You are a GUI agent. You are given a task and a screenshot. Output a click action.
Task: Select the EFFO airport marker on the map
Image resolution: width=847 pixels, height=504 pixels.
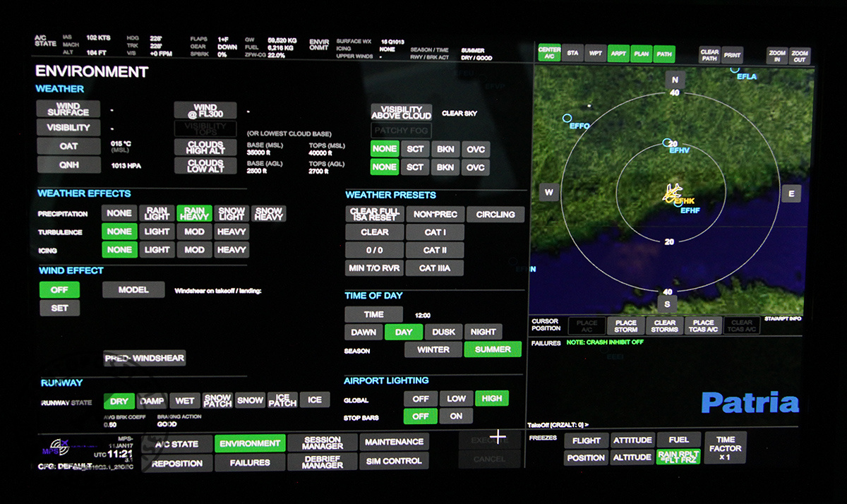pos(566,118)
